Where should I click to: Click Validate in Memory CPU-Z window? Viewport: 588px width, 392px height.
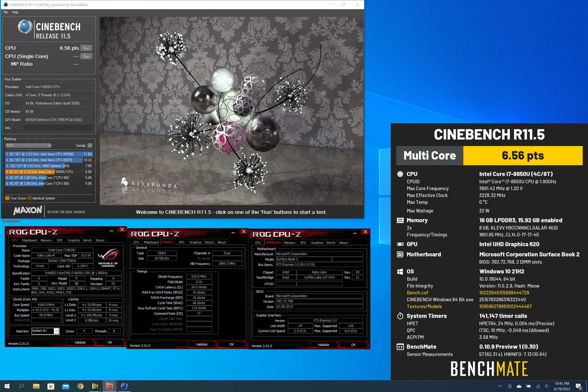202,344
